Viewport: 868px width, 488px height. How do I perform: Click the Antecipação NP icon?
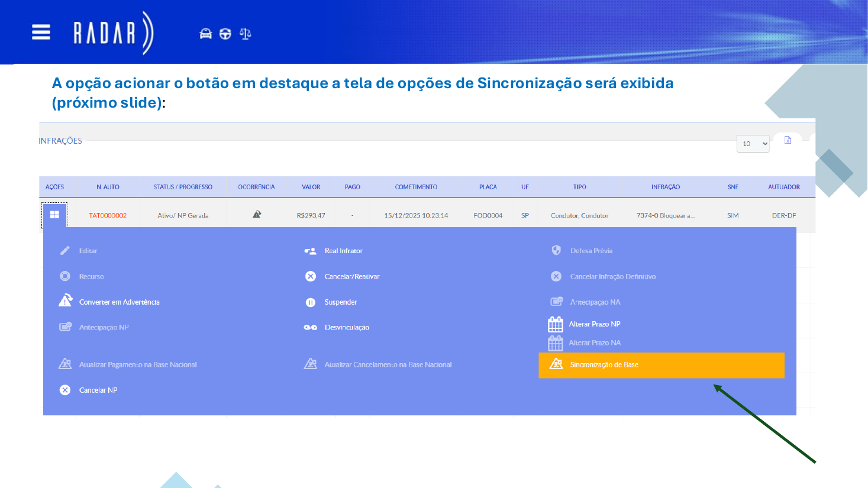coord(65,327)
